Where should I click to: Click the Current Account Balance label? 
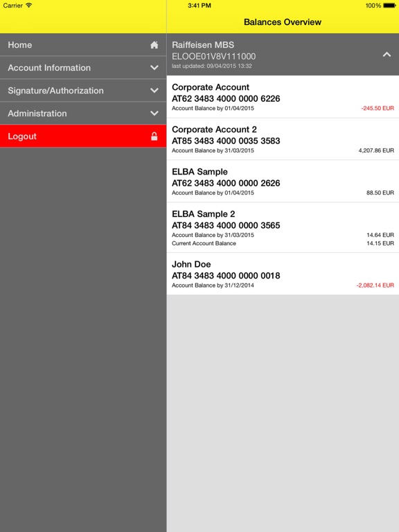[204, 243]
